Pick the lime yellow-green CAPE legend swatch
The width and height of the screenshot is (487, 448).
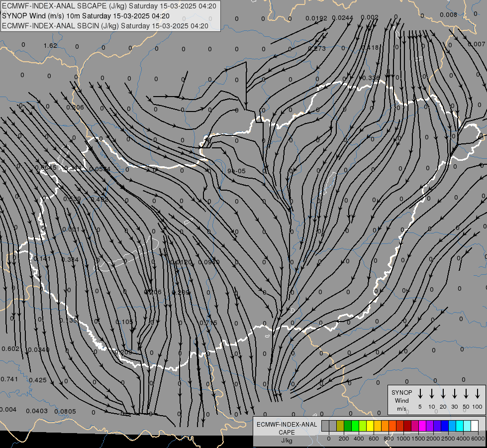(x=363, y=426)
